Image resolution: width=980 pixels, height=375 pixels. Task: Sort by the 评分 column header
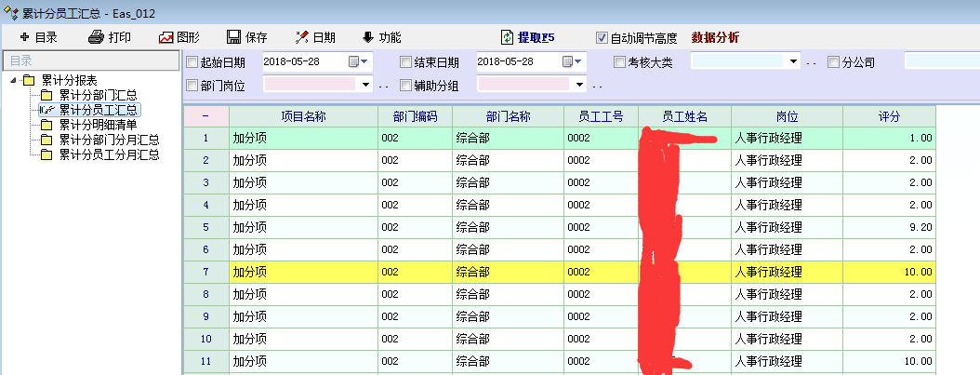click(x=889, y=116)
